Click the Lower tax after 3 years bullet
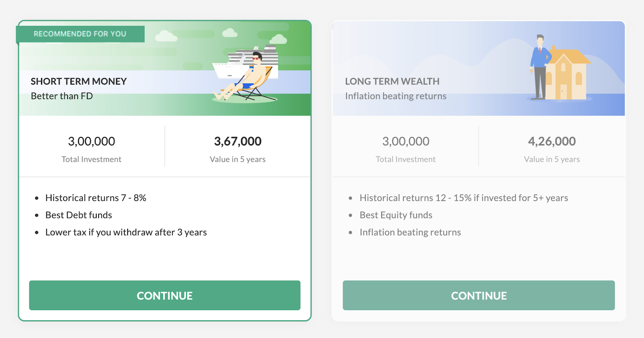The image size is (644, 338). [x=126, y=232]
